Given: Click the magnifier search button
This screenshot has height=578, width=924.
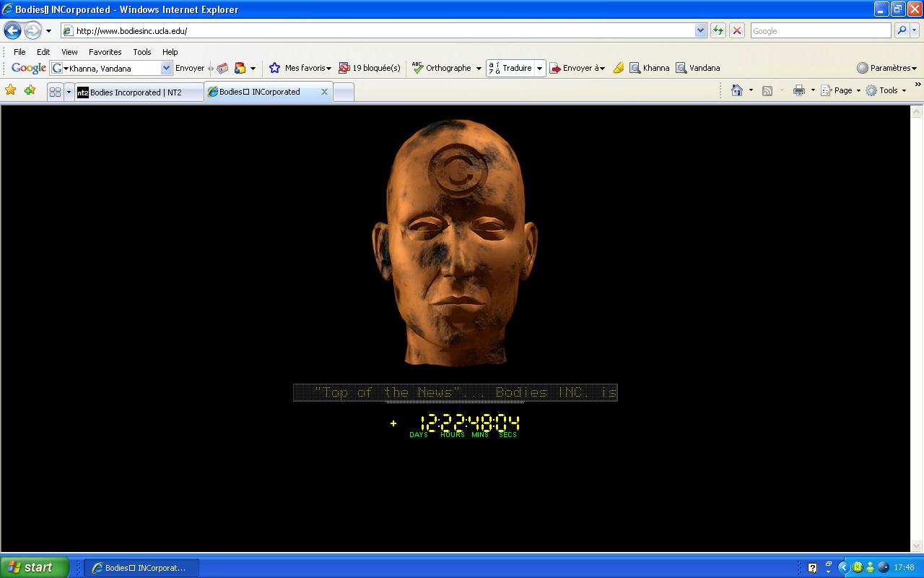Looking at the screenshot, I should [901, 31].
